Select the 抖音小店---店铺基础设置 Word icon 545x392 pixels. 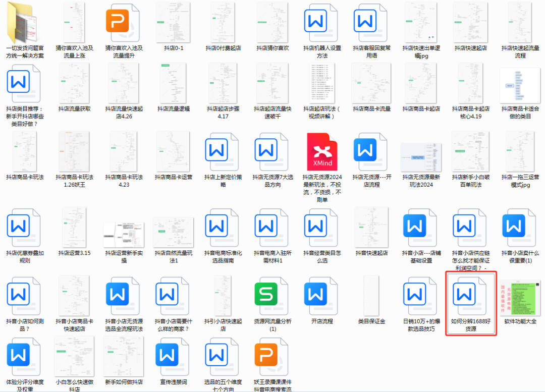pyautogui.click(x=420, y=228)
